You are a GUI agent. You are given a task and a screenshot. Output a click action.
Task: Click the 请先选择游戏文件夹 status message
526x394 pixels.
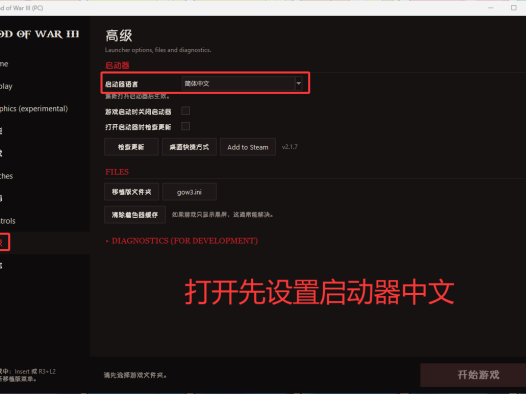tap(135, 375)
